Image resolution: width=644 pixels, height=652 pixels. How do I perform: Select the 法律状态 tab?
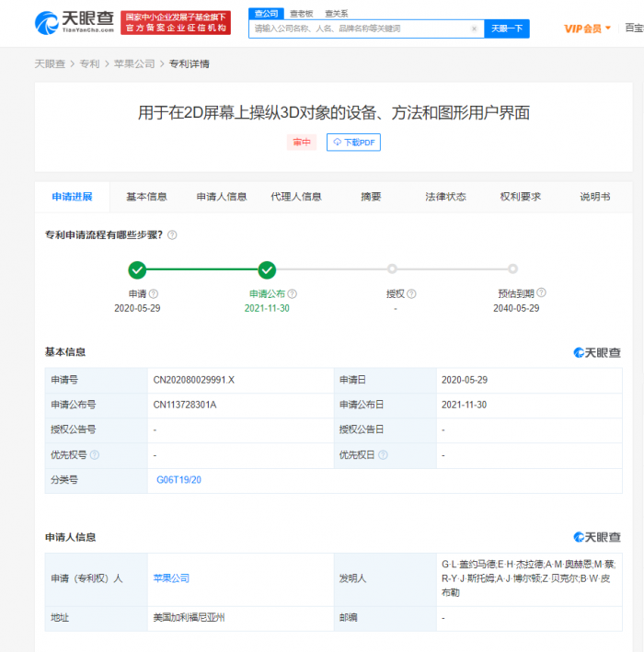pos(445,197)
